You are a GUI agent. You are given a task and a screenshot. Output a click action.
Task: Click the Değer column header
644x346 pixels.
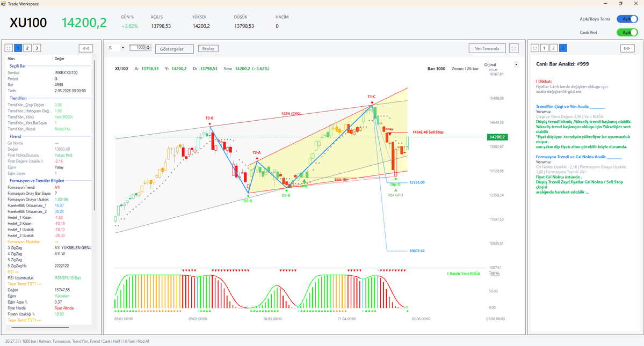pos(60,58)
